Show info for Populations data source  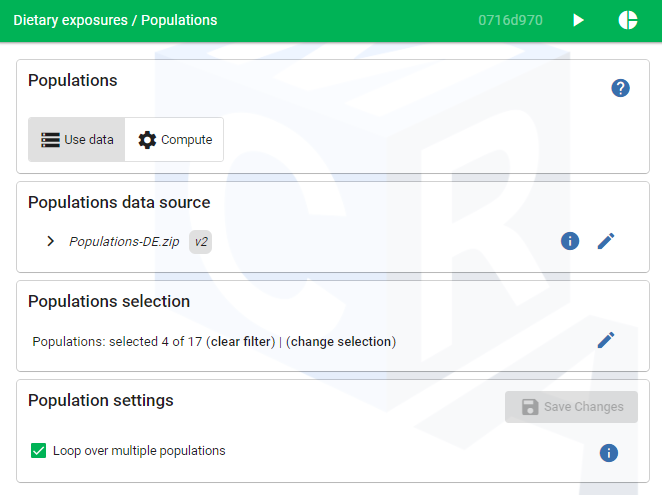click(570, 241)
